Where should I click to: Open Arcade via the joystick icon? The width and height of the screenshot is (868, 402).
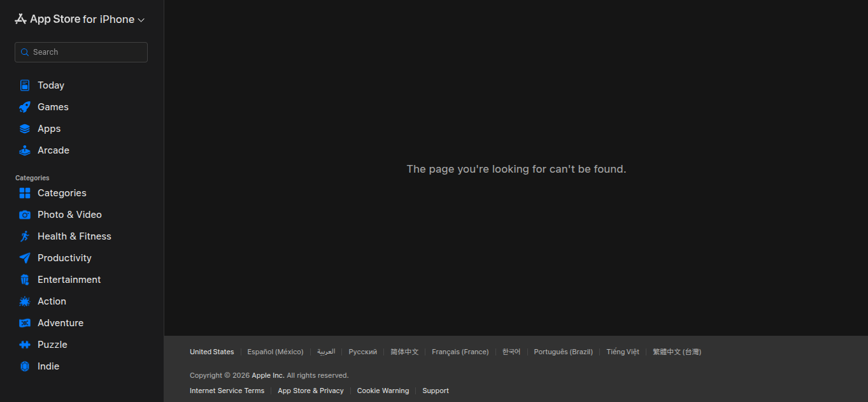25,150
